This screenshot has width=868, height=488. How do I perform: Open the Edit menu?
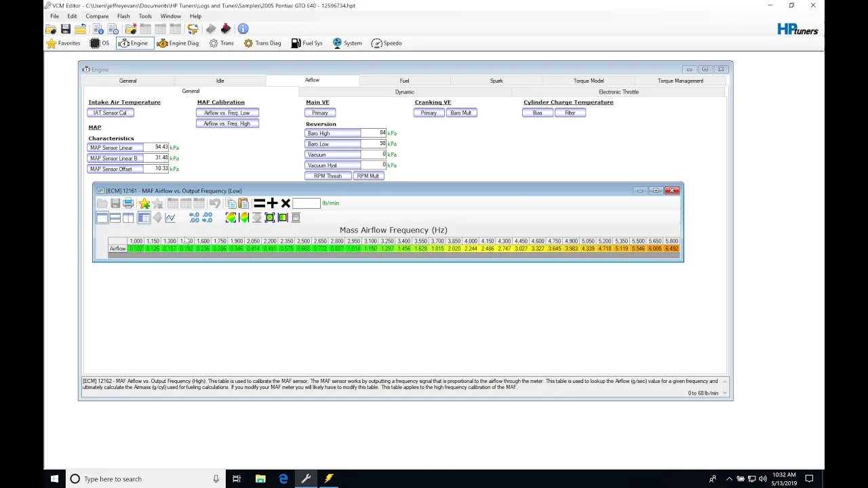point(72,16)
